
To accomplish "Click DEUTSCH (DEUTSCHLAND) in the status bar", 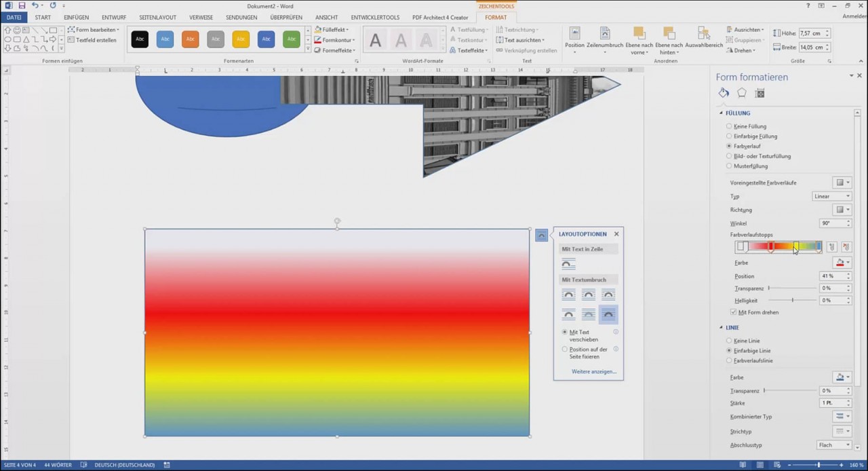I will click(x=124, y=465).
